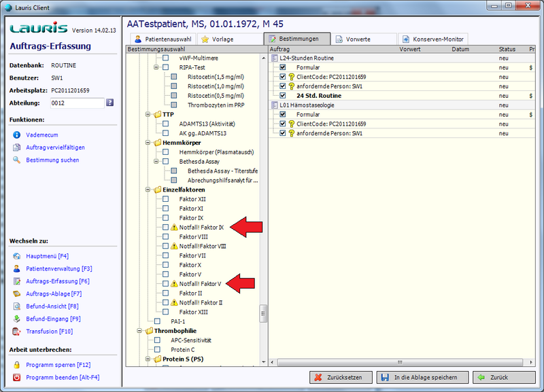Click In die Ablage speichern button
The width and height of the screenshot is (544, 392).
point(422,377)
